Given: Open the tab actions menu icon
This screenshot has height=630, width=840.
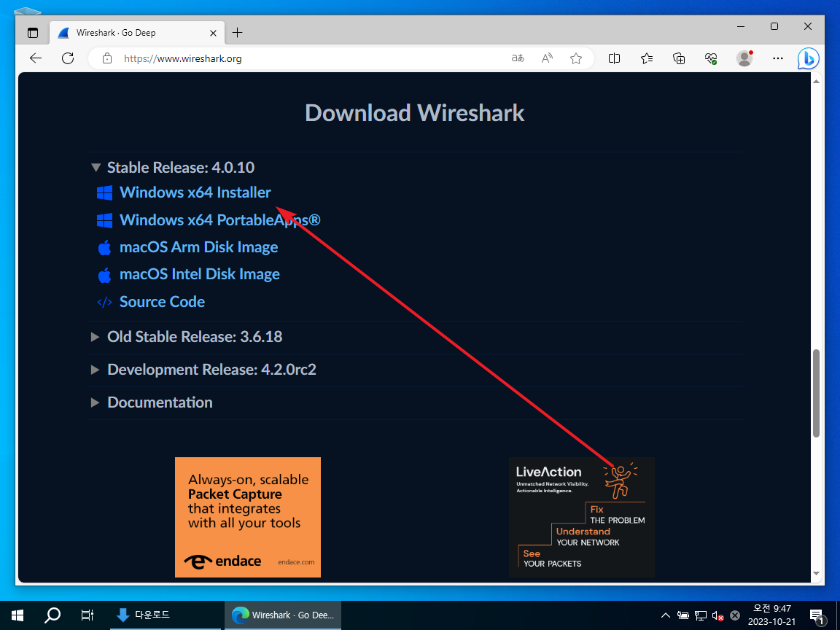Looking at the screenshot, I should 33,33.
